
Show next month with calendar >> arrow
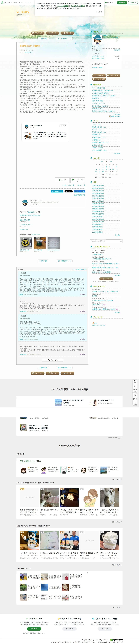(x=111, y=161)
